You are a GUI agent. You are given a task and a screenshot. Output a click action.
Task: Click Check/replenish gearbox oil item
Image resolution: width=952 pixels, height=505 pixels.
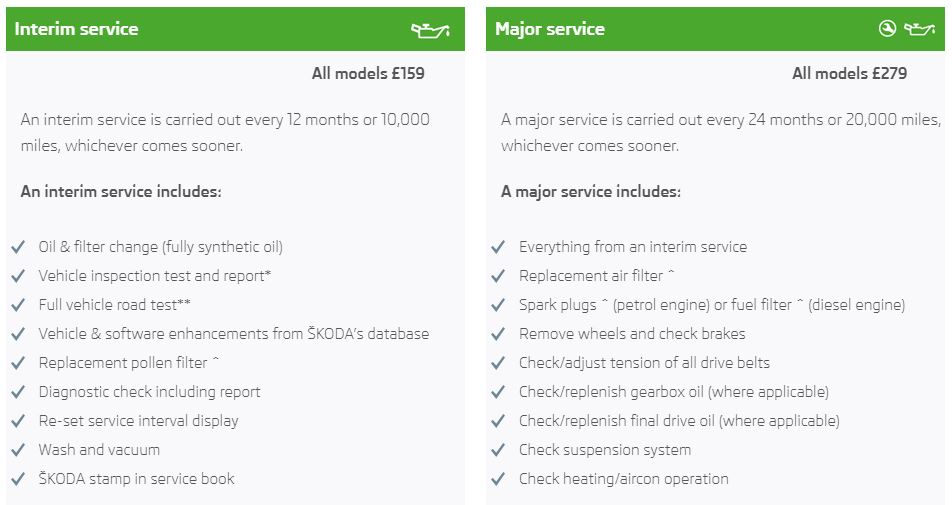click(674, 392)
